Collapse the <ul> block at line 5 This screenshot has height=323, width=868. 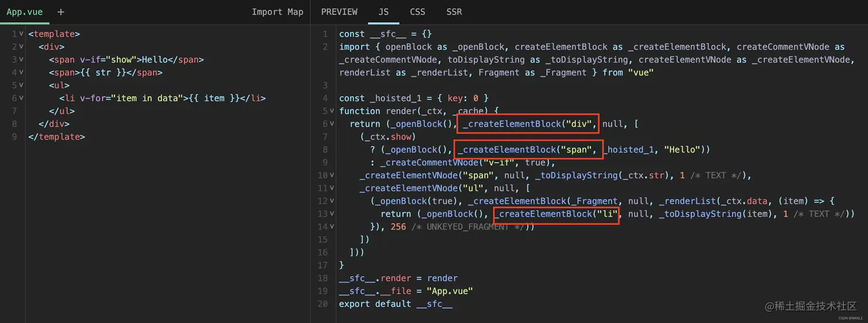21,85
